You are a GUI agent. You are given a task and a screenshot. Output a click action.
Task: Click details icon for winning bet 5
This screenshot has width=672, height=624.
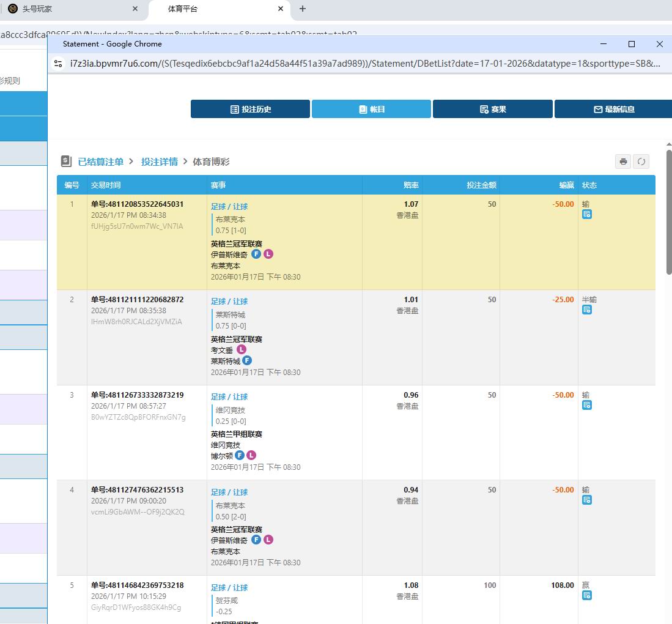pos(586,595)
